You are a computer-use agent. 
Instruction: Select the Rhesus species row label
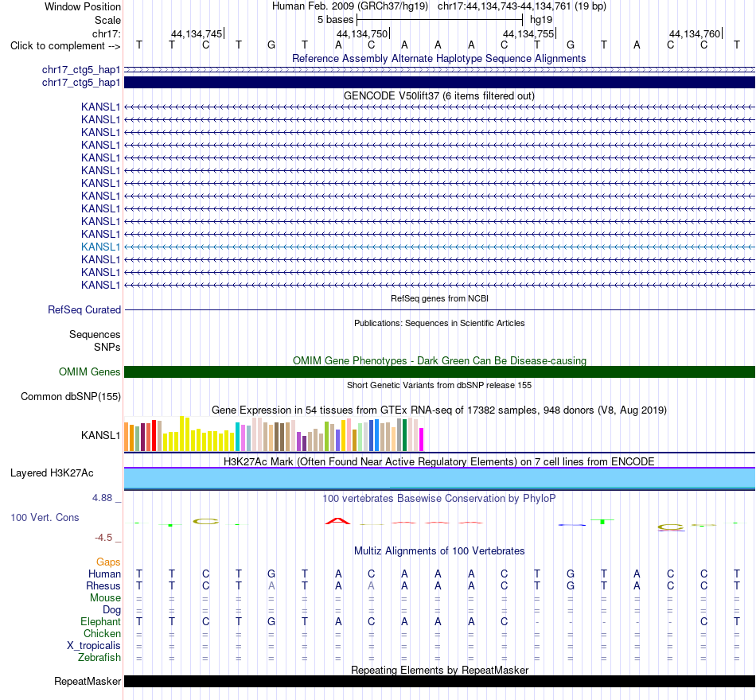pos(103,585)
